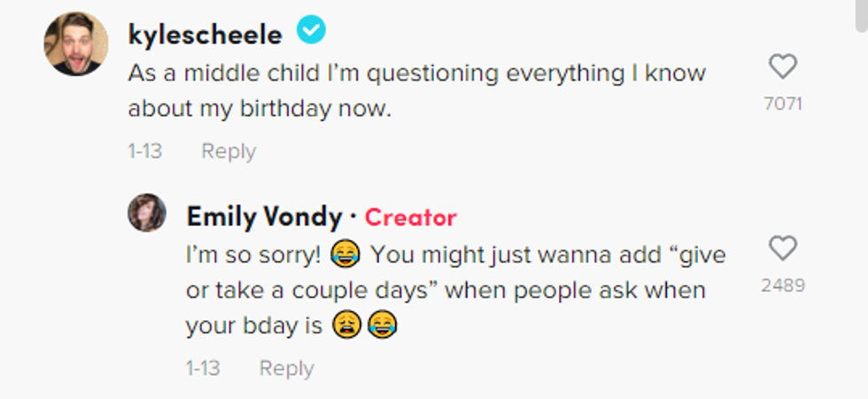Screen dimensions: 868x399
Task: Click the 7071 like count
Action: pyautogui.click(x=782, y=104)
